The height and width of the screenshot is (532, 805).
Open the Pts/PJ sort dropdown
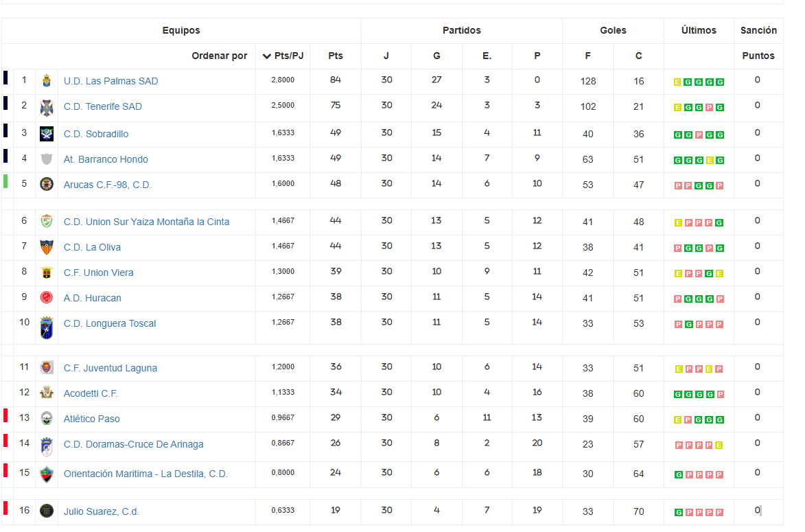click(x=283, y=56)
